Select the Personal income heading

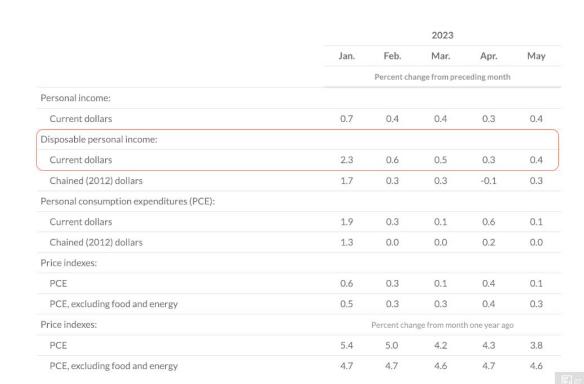tap(75, 98)
